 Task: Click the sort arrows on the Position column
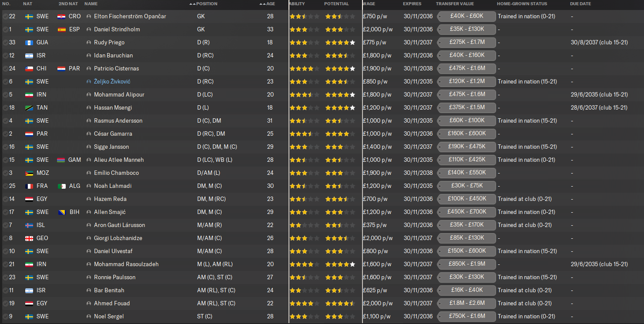coord(192,4)
